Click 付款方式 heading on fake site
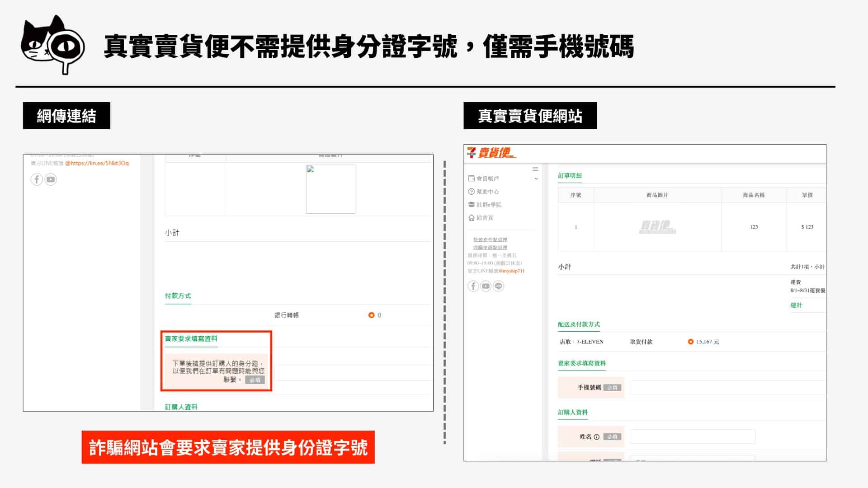Screen dimensions: 868x488 coord(178,296)
